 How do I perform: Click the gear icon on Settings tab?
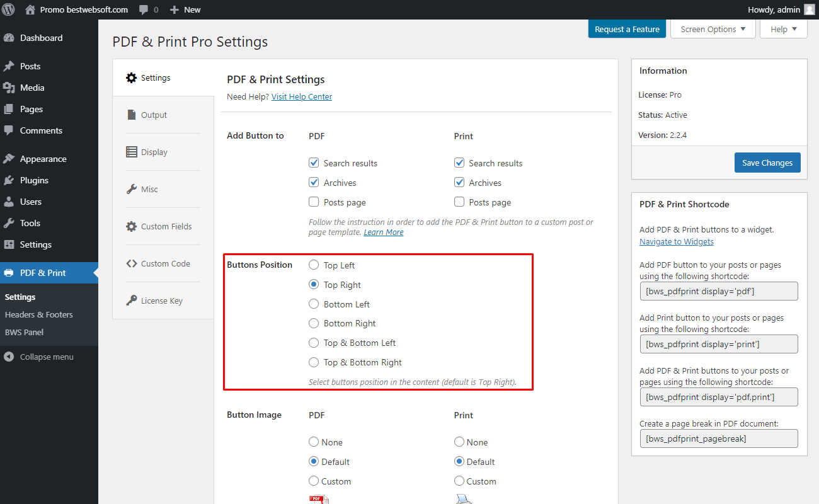click(x=131, y=77)
